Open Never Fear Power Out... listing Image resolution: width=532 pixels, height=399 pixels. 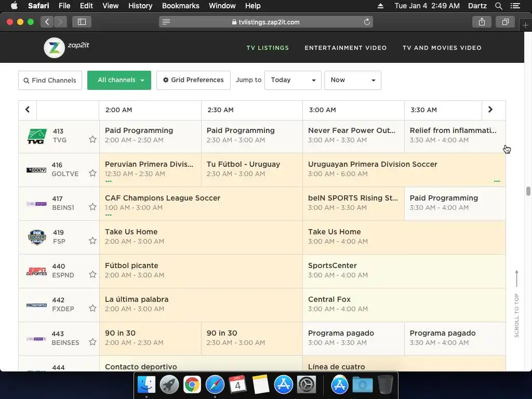[353, 136]
